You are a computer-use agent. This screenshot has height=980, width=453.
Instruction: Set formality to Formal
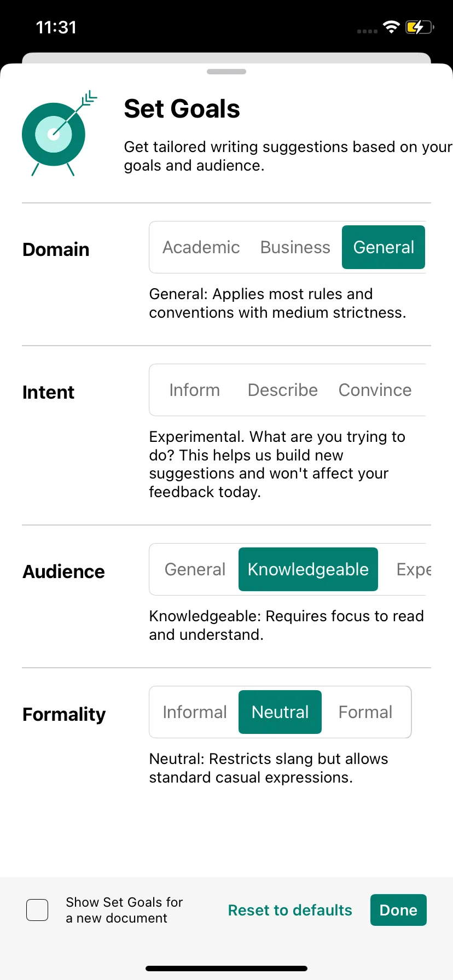coord(365,712)
